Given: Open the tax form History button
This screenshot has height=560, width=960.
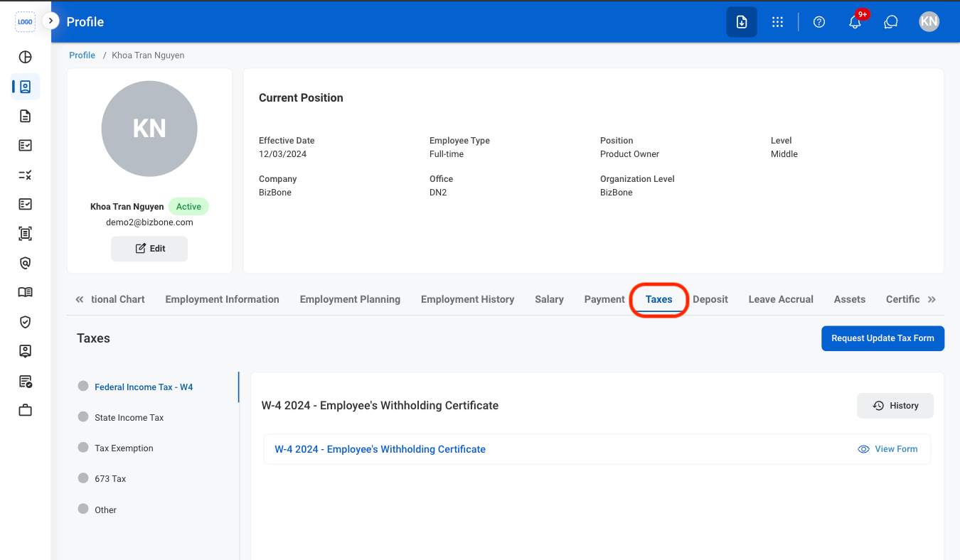Looking at the screenshot, I should [895, 406].
